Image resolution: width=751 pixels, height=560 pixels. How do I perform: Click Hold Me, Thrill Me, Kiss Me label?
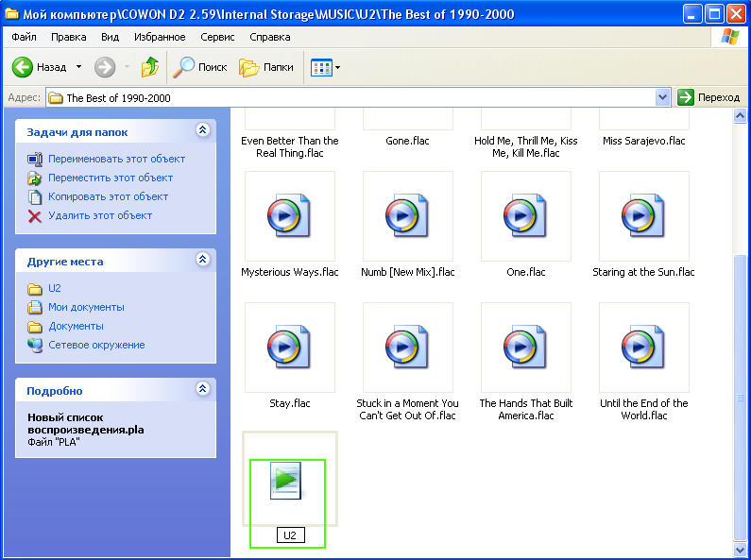(x=526, y=147)
